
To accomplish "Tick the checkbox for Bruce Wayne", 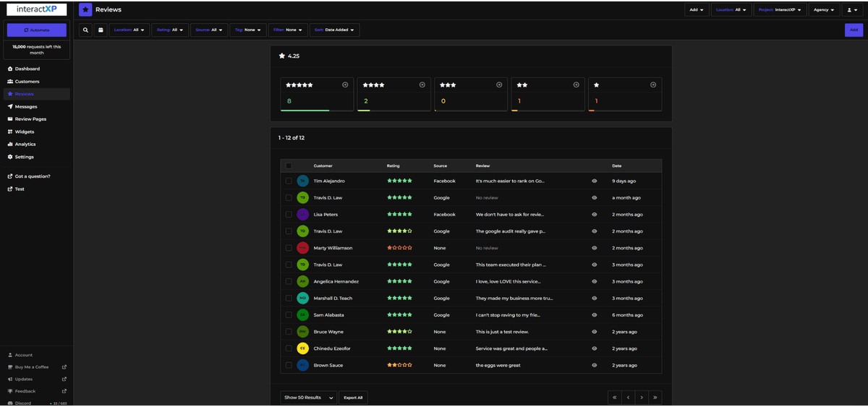I will pyautogui.click(x=289, y=332).
